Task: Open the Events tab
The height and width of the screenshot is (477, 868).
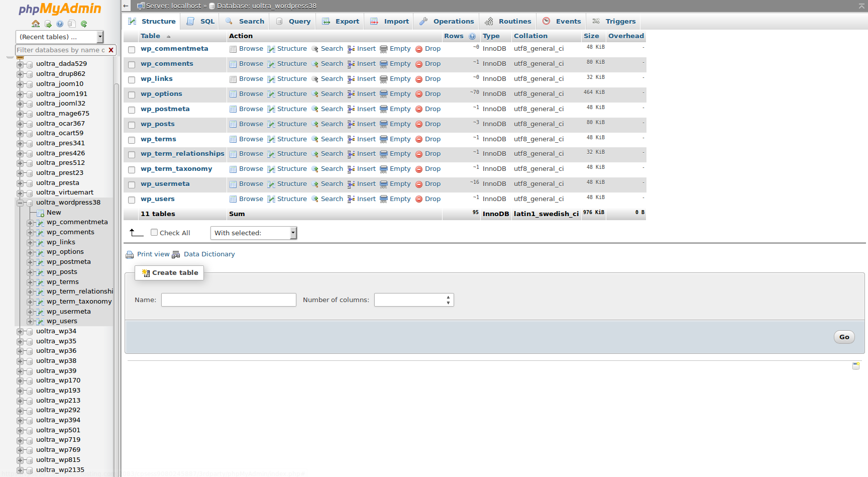Action: click(x=562, y=21)
